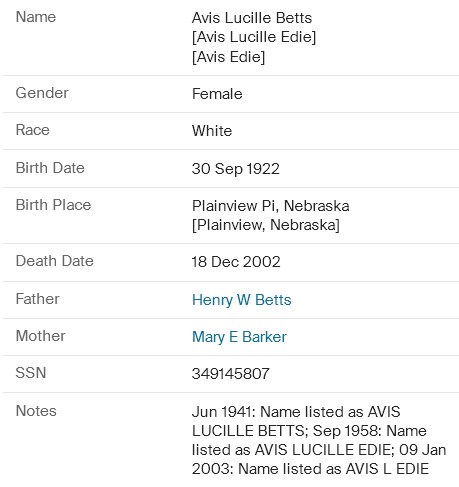Viewport: 459px width, 487px height.
Task: Click the birth date 30 Sep 1922
Action: 235,169
